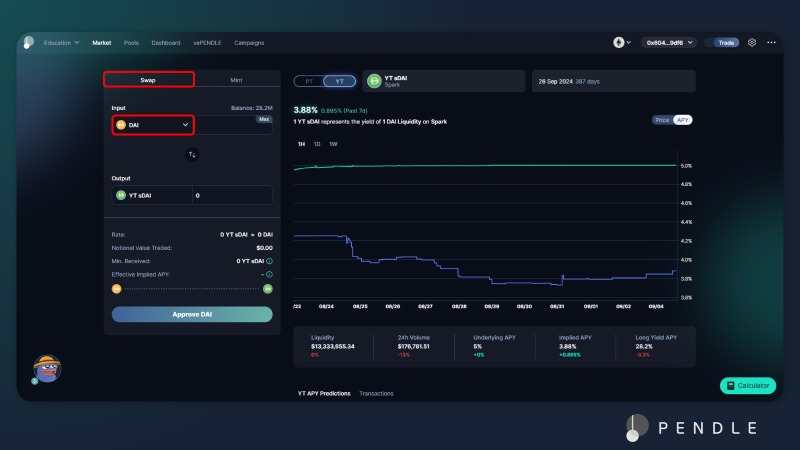Click the Pendle logo in the navbar
The image size is (800, 450).
coord(28,43)
